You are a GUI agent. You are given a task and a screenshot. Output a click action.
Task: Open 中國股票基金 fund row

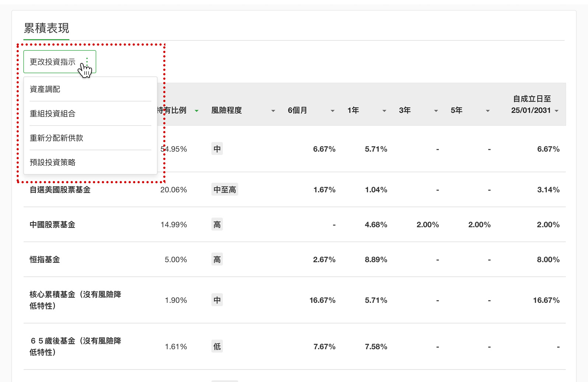pos(52,224)
